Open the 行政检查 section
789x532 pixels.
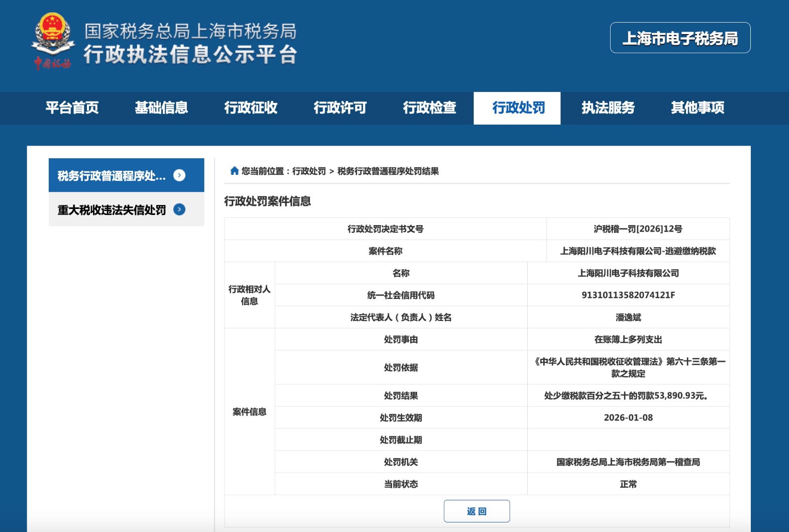coord(430,108)
